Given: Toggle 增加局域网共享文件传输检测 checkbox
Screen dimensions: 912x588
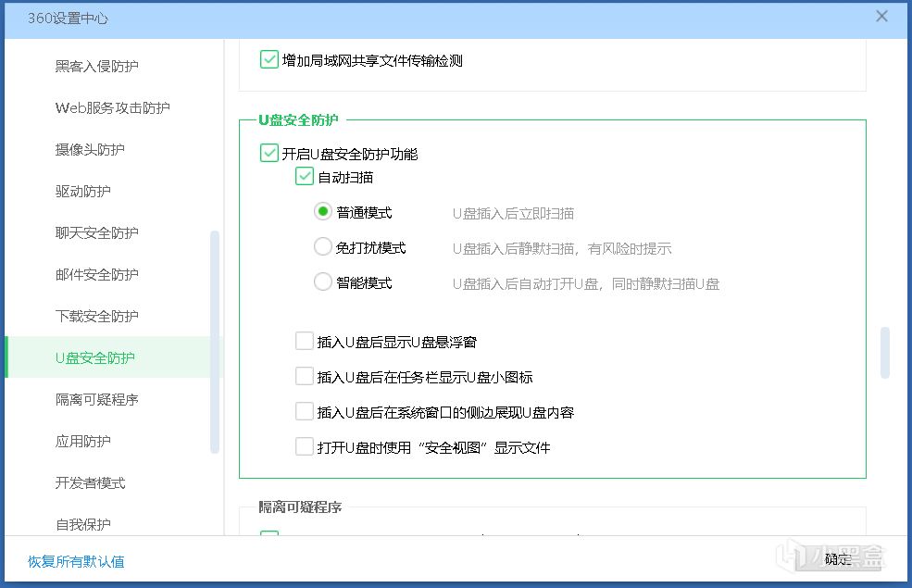Looking at the screenshot, I should click(269, 59).
